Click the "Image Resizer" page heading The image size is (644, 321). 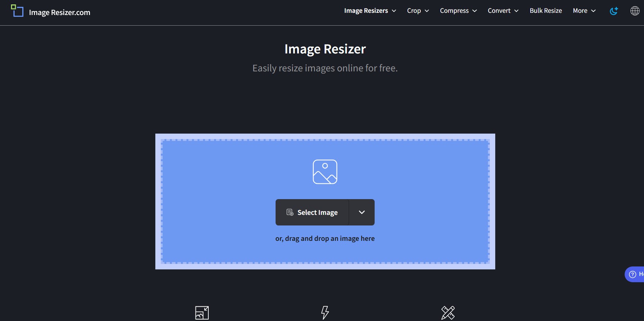coord(325,49)
